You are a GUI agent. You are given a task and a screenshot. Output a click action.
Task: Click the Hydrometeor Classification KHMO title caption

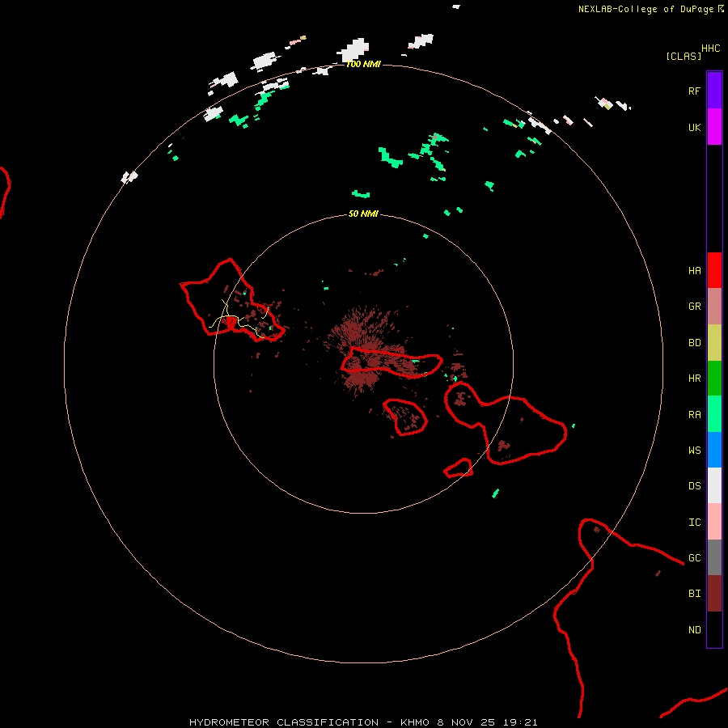(x=363, y=722)
